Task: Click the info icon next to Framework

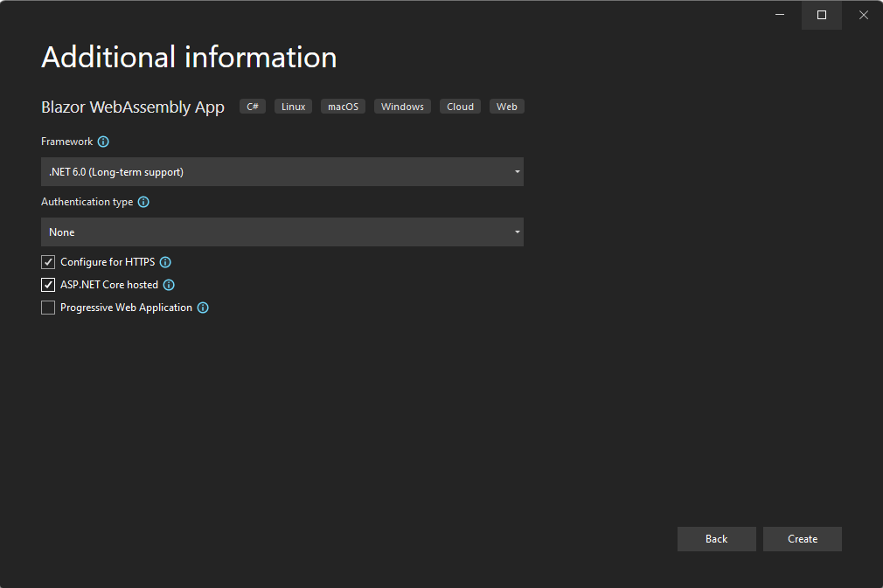Action: pos(103,142)
